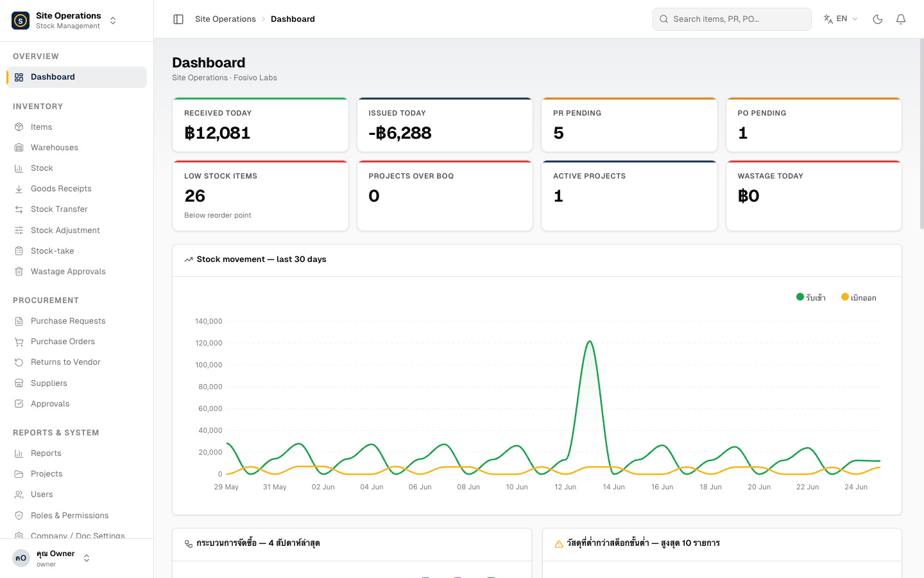Click the Purchase Requests clipboard icon
924x578 pixels.
pos(19,321)
